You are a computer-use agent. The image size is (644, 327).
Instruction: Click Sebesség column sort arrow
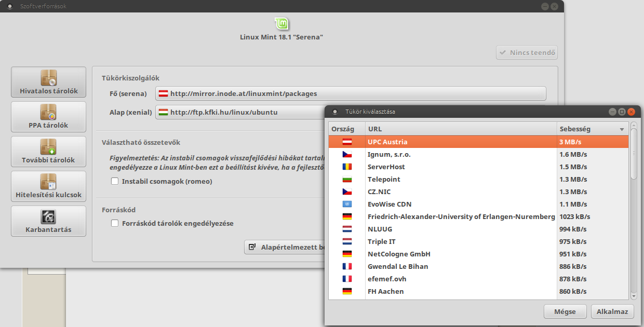(x=622, y=129)
